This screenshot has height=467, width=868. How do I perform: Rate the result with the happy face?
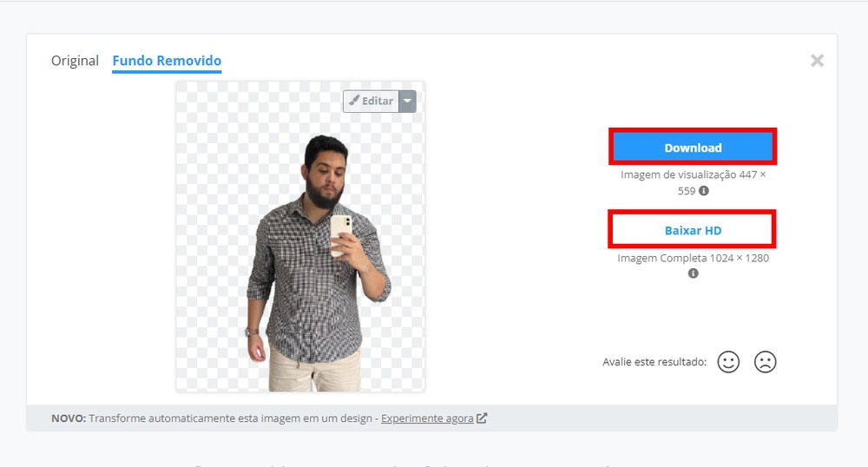tap(728, 362)
